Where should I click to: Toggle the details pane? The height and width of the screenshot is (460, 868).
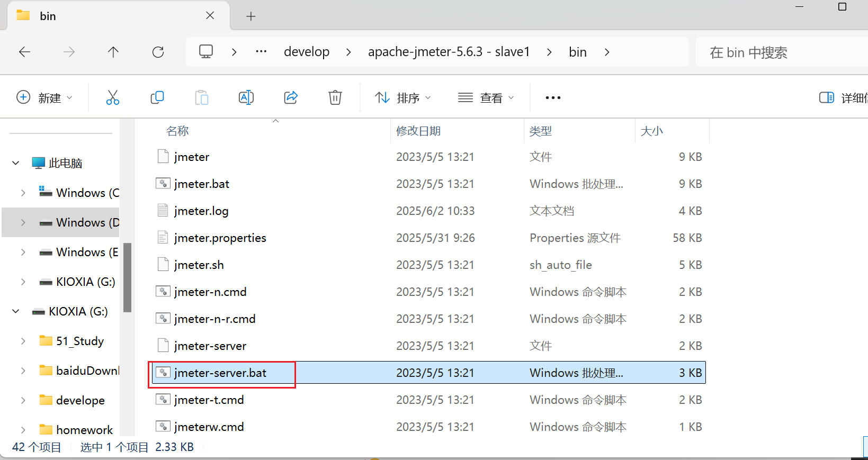(843, 97)
